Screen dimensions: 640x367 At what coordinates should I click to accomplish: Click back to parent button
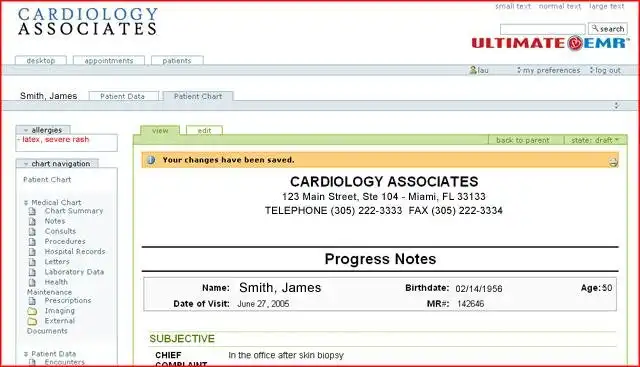tap(522, 140)
